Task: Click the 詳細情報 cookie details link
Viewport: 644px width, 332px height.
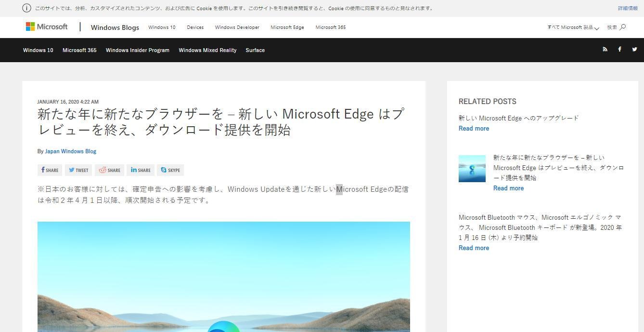Action: coord(628,8)
